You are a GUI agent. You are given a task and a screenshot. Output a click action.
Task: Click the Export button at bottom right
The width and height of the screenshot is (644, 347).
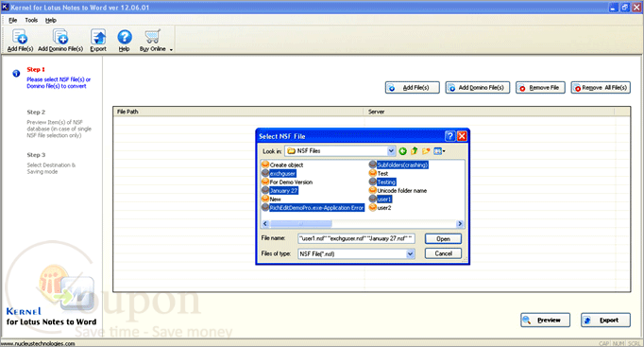(x=605, y=320)
